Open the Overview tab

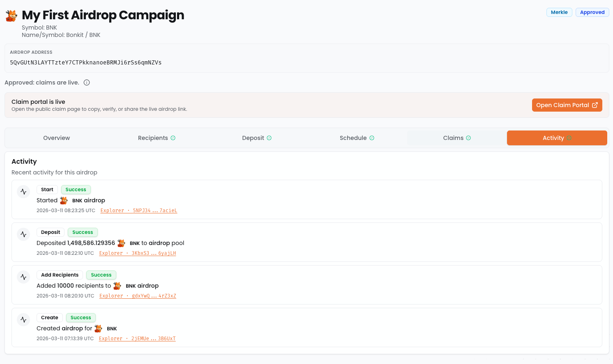(x=56, y=138)
